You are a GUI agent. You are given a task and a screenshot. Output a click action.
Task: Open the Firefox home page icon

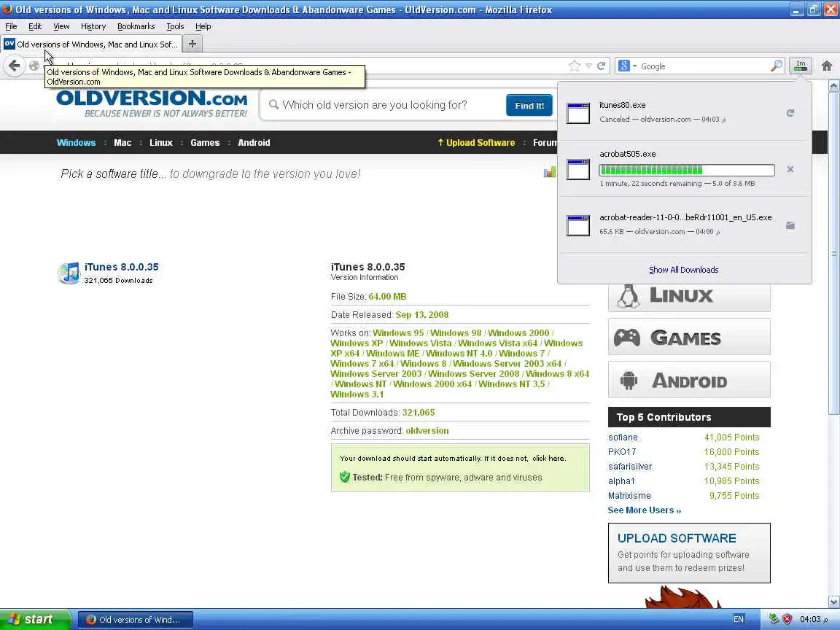click(827, 66)
